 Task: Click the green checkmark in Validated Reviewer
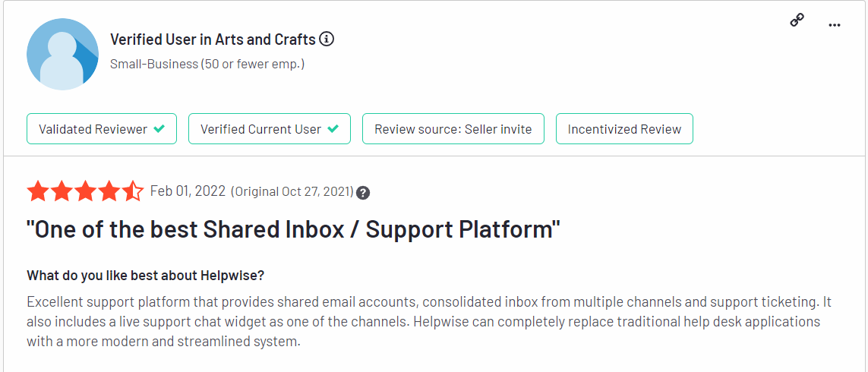(159, 129)
